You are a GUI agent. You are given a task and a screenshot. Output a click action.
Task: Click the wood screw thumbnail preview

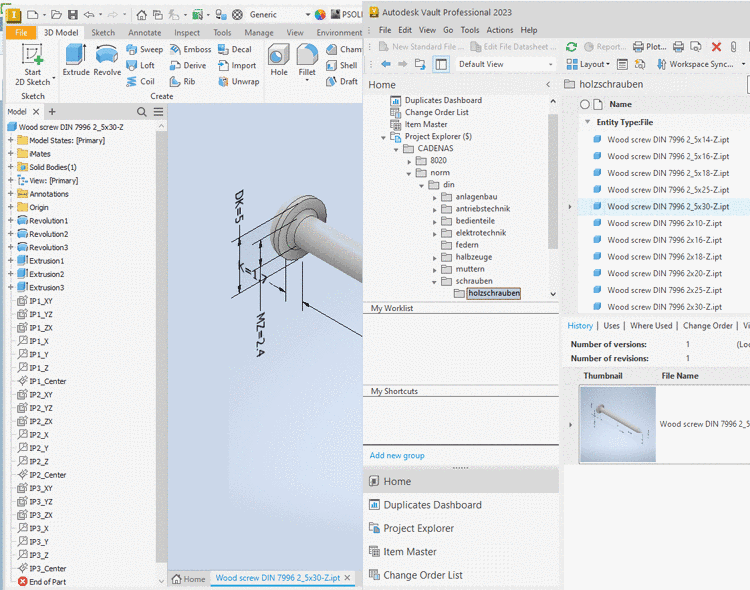point(617,424)
